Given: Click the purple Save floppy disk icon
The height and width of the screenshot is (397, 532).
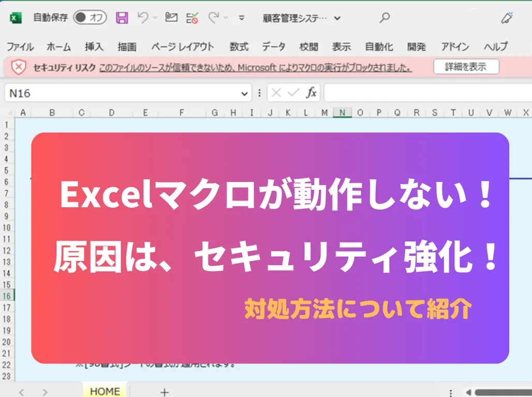Looking at the screenshot, I should click(x=122, y=18).
